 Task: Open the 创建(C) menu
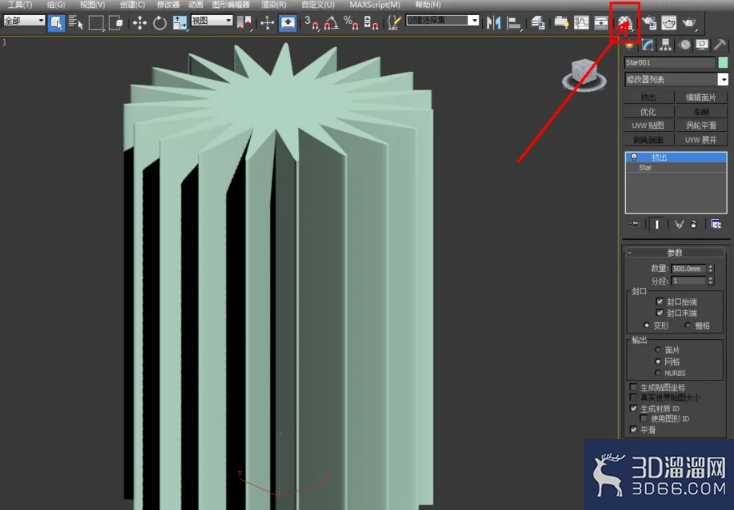132,5
